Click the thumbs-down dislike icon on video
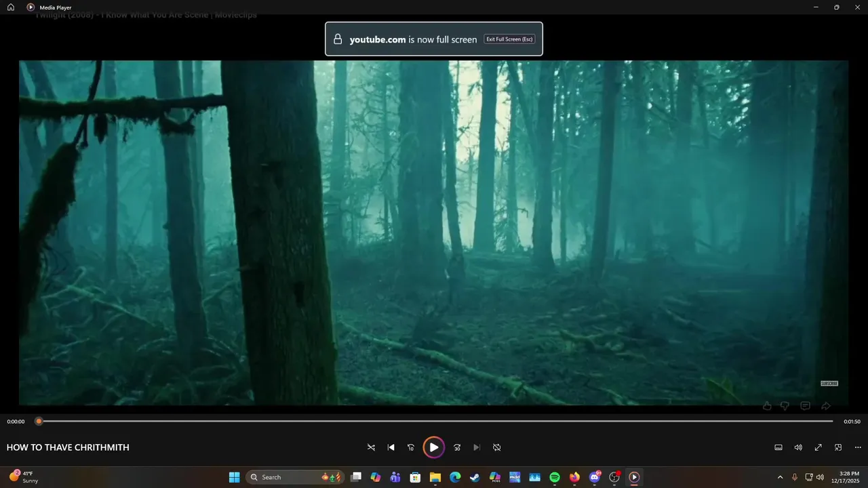The width and height of the screenshot is (868, 488). pos(785,406)
